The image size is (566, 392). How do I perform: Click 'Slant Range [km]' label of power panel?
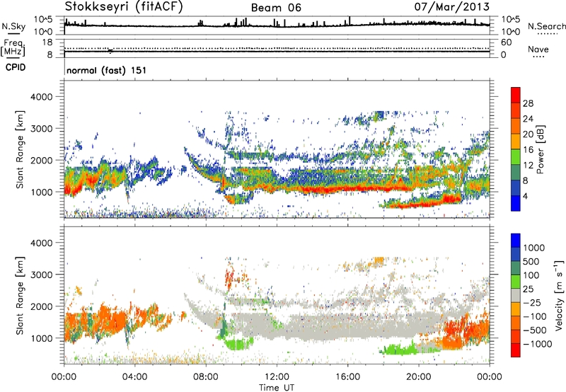[20, 149]
